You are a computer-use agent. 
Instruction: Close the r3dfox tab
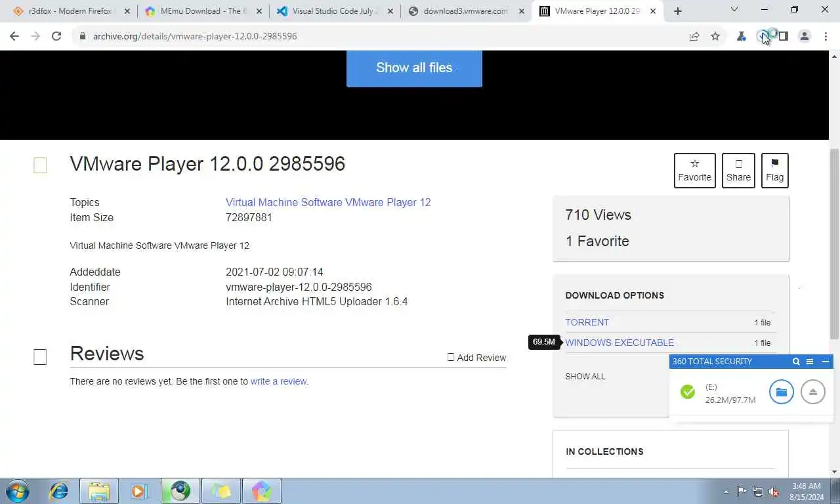[127, 11]
